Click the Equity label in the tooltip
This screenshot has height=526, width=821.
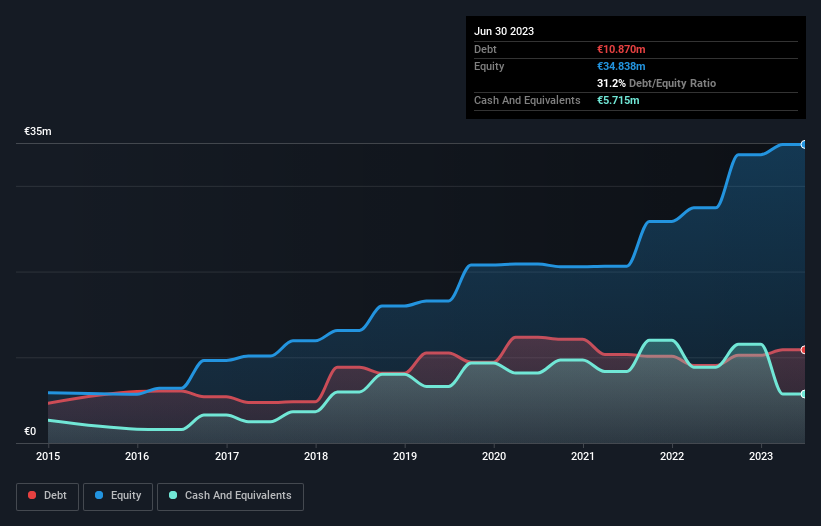[x=489, y=66]
